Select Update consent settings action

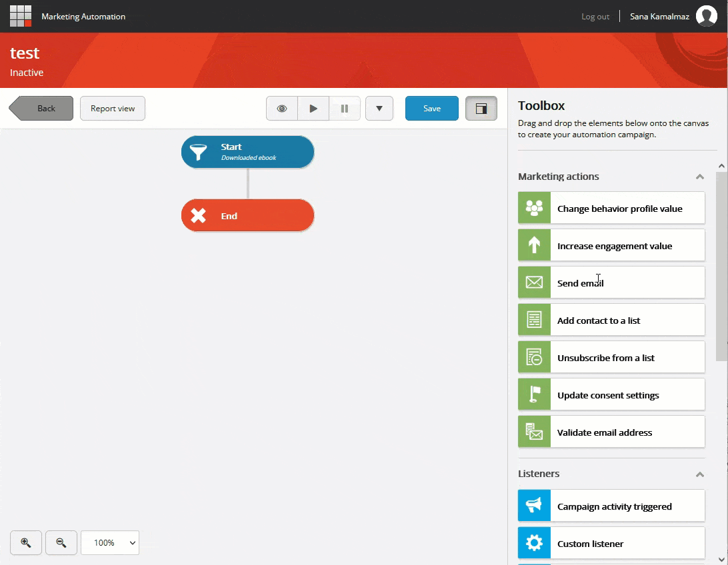pyautogui.click(x=611, y=394)
